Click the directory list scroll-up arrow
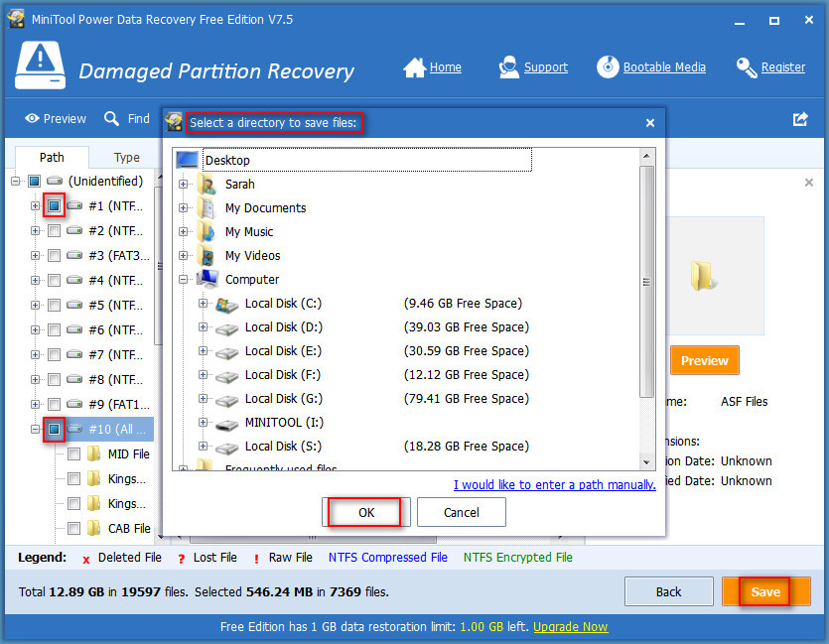Screen dimensions: 829x644 click(646, 156)
